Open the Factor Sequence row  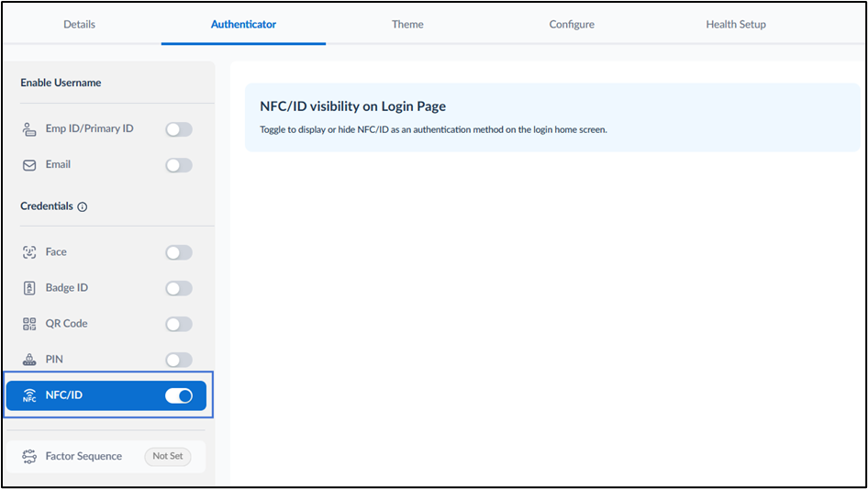click(106, 457)
